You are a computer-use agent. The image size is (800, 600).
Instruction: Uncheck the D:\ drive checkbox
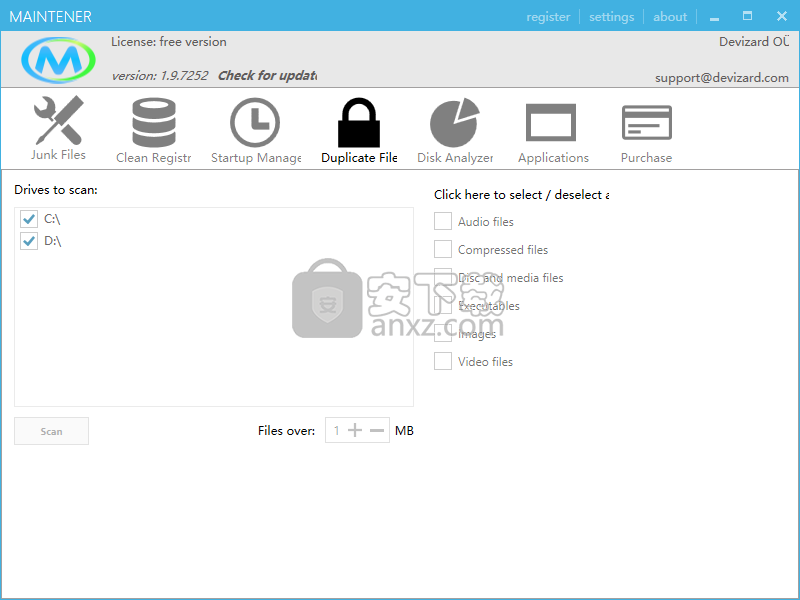[29, 241]
